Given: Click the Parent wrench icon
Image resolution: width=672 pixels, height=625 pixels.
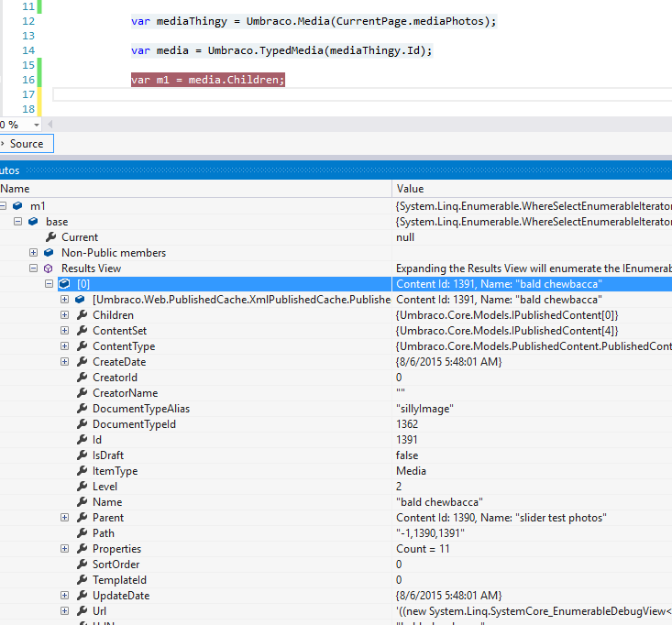Looking at the screenshot, I should coord(83,518).
